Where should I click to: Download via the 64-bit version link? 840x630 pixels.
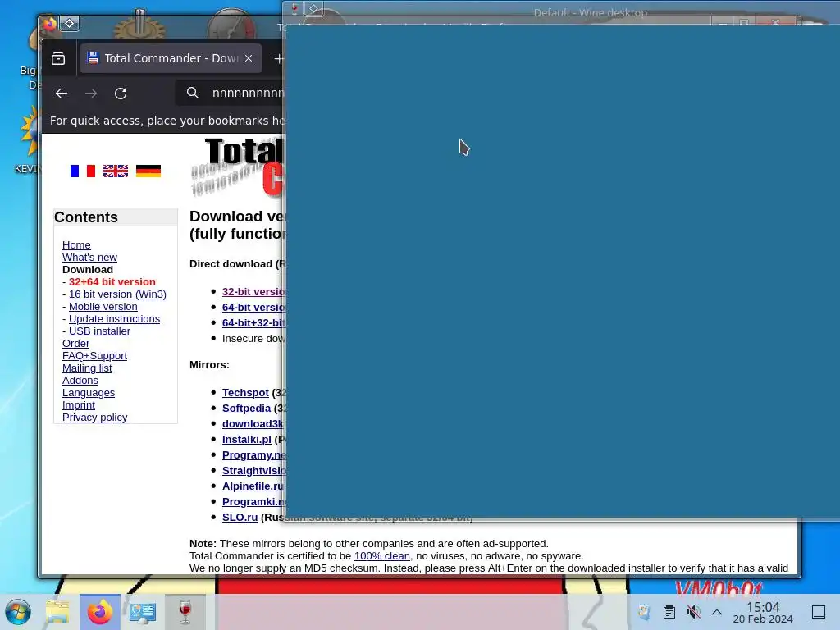tap(253, 307)
